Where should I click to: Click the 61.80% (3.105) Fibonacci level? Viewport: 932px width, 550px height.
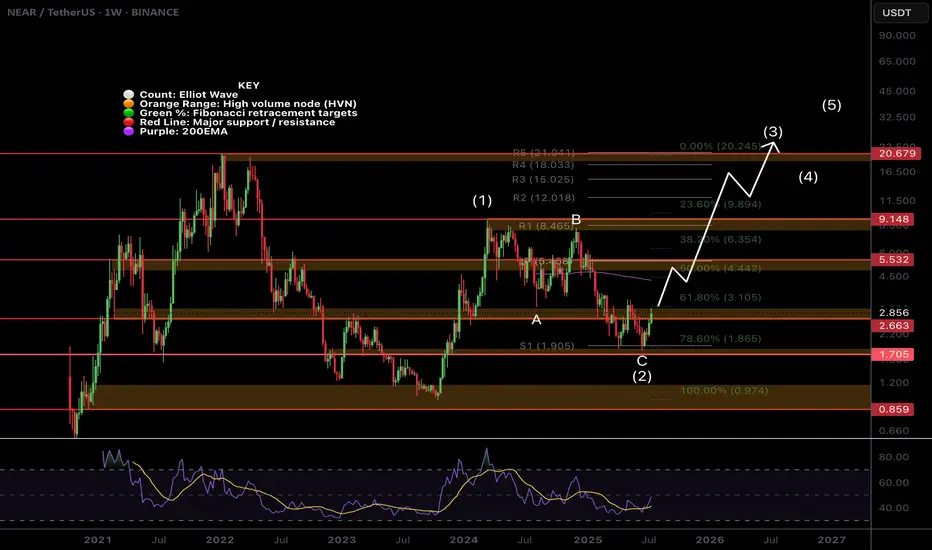(720, 297)
